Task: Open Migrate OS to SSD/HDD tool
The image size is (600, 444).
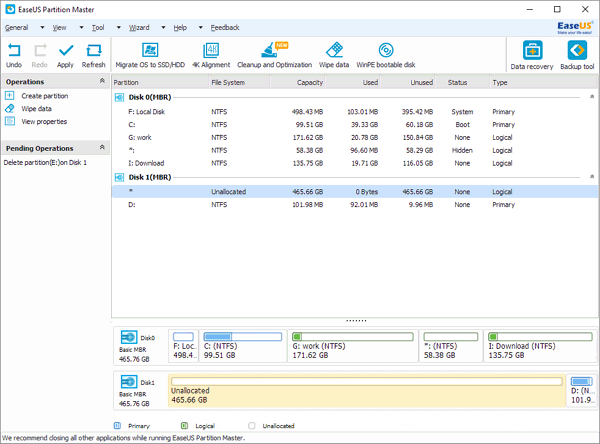Action: pyautogui.click(x=150, y=55)
